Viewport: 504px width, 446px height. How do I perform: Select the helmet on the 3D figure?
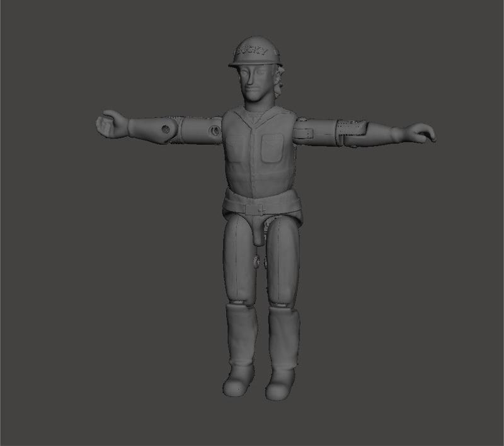pos(255,52)
